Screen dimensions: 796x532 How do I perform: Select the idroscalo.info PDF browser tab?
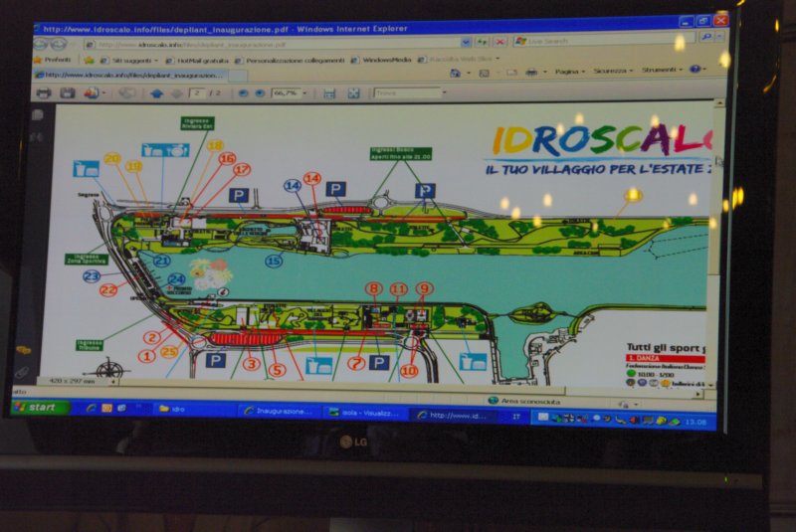click(131, 75)
